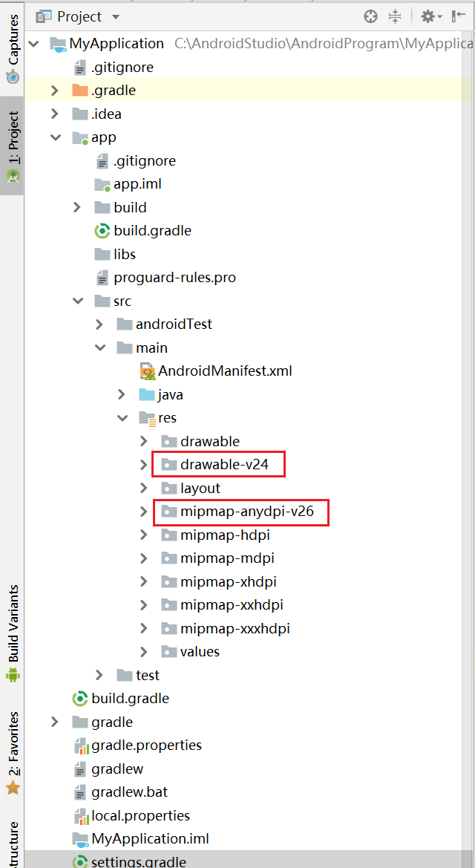The image size is (475, 868).
Task: Hide the Project tool window
Action: pyautogui.click(x=458, y=16)
